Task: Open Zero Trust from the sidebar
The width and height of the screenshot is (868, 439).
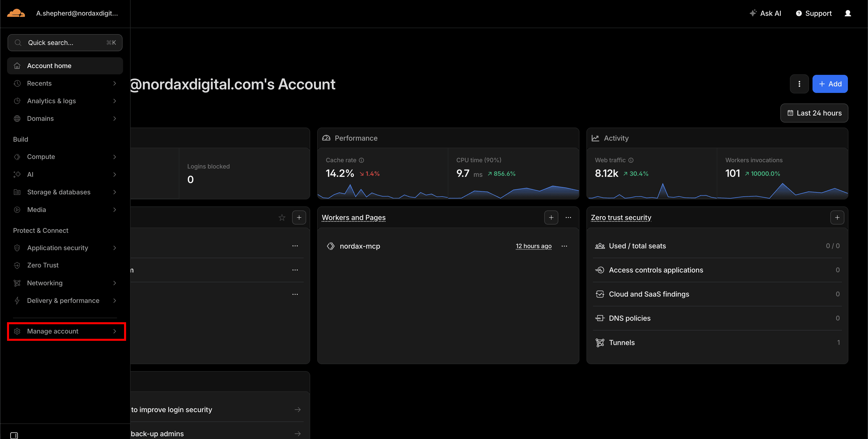Action: pos(43,265)
